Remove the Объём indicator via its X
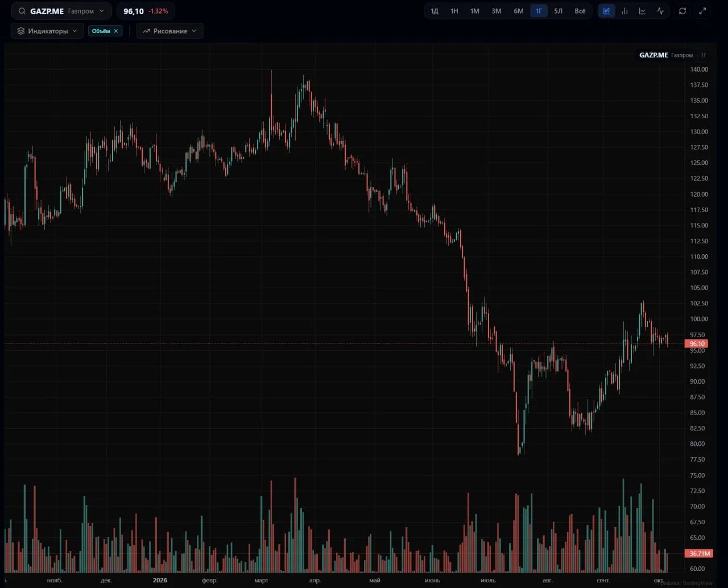 pyautogui.click(x=116, y=31)
